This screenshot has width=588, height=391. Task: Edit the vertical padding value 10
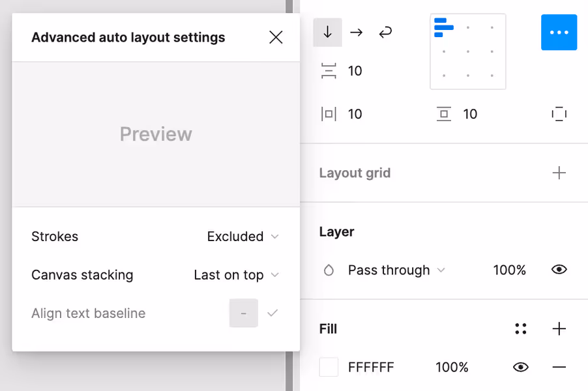click(470, 114)
